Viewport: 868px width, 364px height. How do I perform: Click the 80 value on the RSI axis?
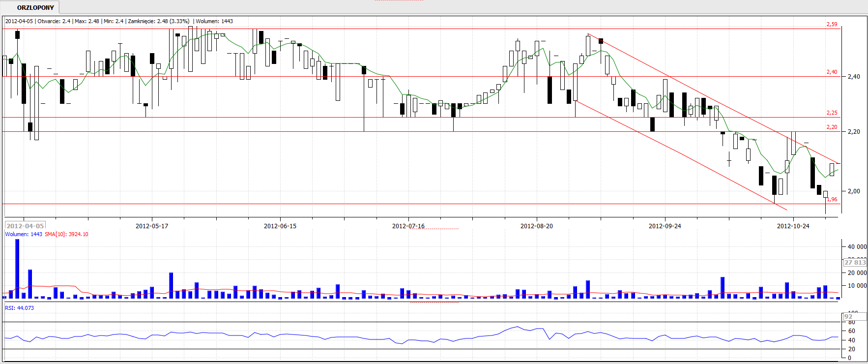[851, 322]
